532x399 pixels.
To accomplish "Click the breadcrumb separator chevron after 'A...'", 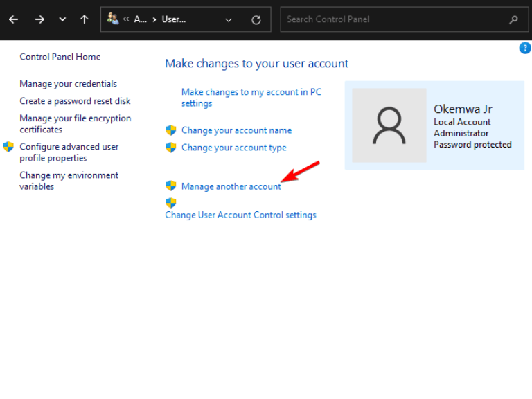I will (x=154, y=19).
